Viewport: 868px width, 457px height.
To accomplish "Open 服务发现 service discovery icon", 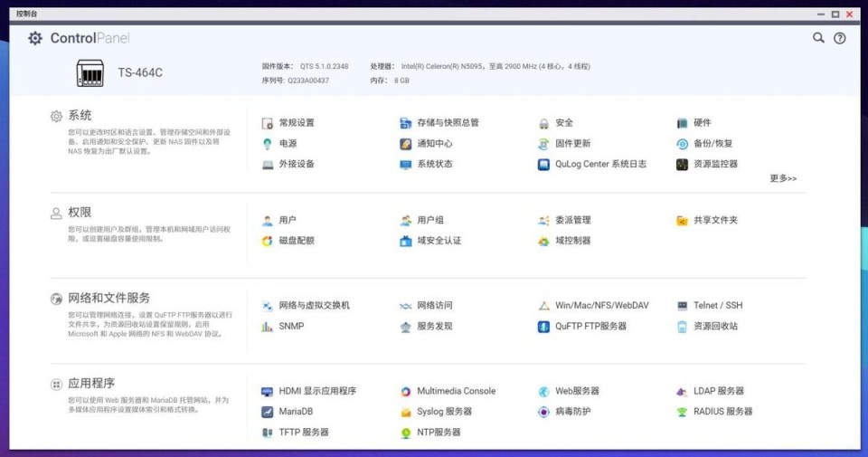I will (x=406, y=327).
